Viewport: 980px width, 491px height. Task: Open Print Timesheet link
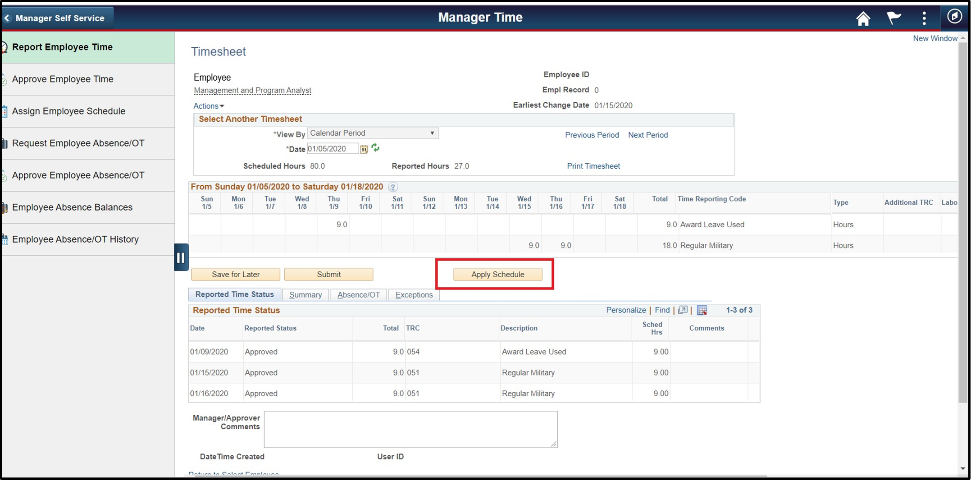[x=593, y=166]
